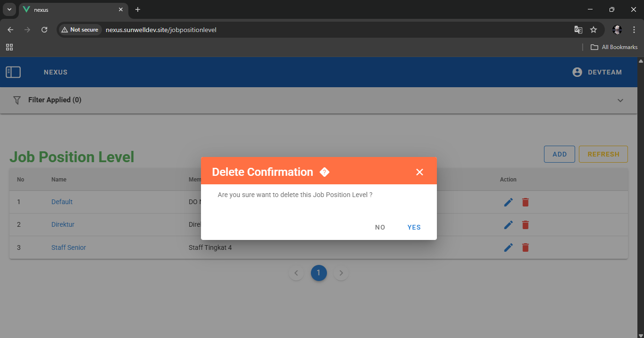Confirm deletion by clicking YES
Viewport: 644px width, 338px height.
[414, 227]
